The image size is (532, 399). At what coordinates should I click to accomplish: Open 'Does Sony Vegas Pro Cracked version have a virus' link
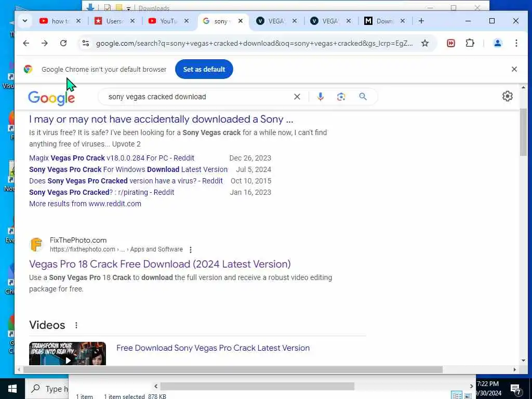pyautogui.click(x=126, y=181)
